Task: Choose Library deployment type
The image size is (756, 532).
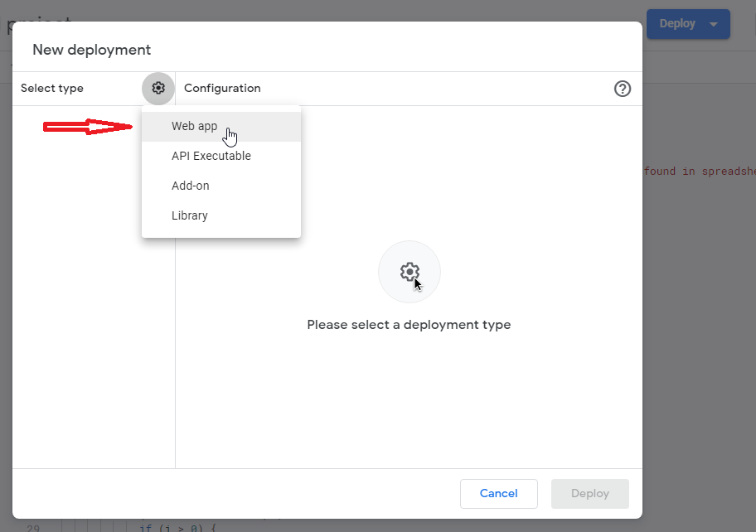Action: [x=221, y=216]
